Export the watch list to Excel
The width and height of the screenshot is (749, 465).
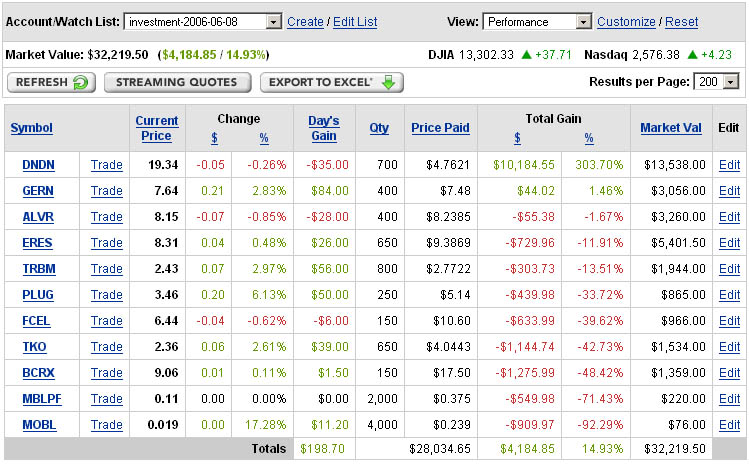click(x=331, y=82)
